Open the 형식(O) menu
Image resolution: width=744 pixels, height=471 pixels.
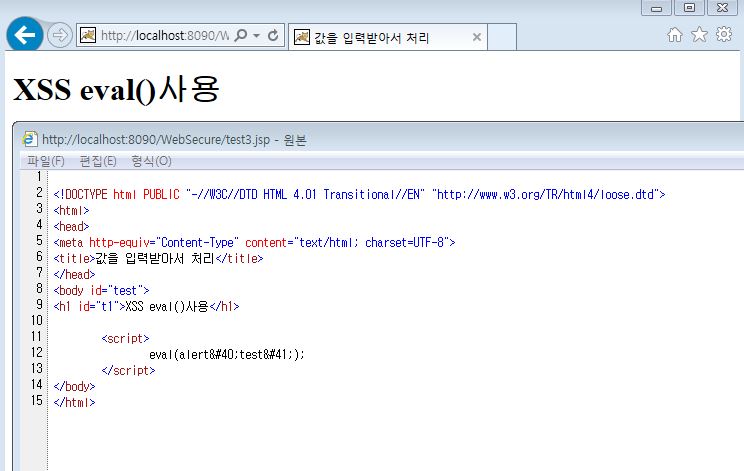tap(151, 161)
